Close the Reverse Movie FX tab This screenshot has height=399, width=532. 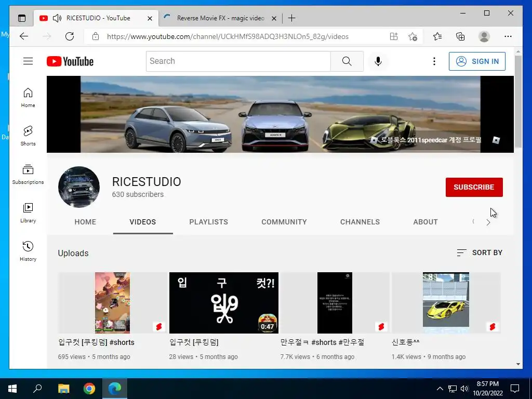274,18
